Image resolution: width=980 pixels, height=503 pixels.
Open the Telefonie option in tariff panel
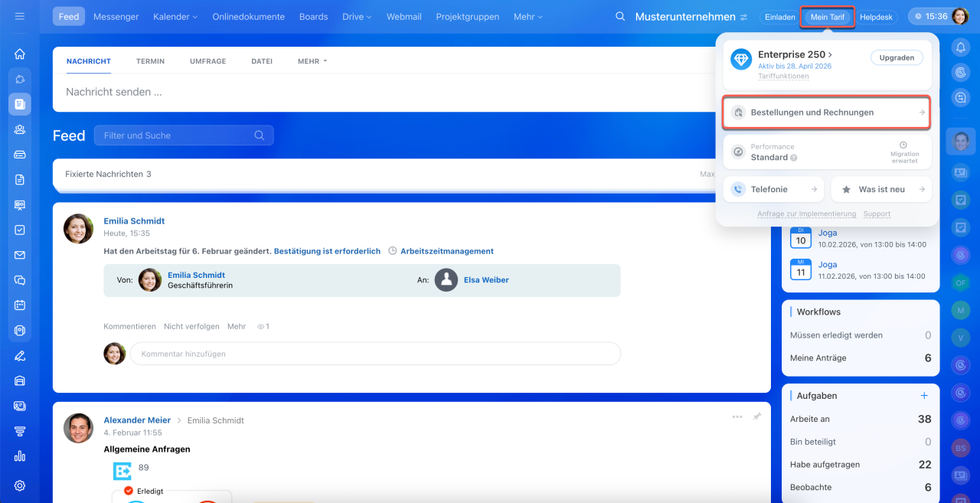(x=773, y=189)
